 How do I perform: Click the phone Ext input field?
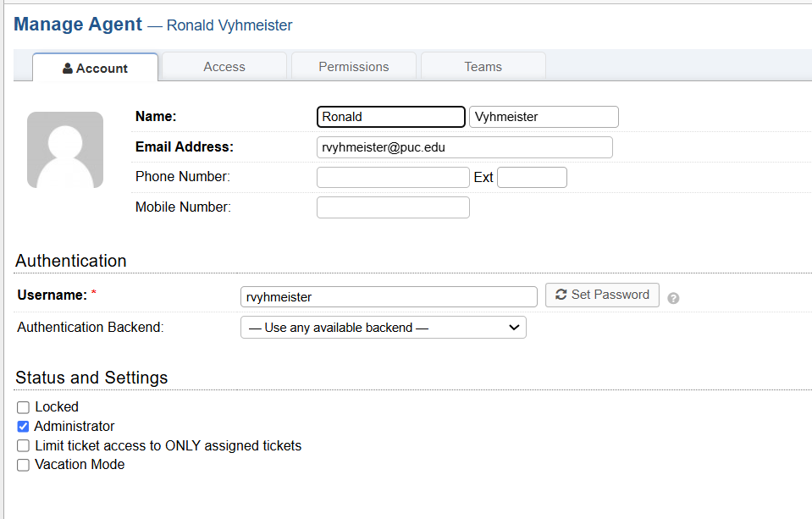(532, 177)
